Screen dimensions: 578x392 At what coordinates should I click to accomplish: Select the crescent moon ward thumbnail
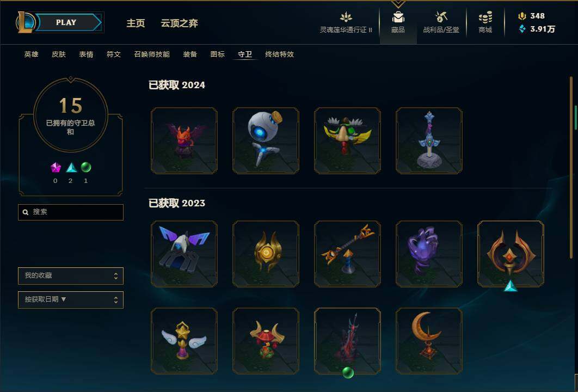[x=429, y=341]
